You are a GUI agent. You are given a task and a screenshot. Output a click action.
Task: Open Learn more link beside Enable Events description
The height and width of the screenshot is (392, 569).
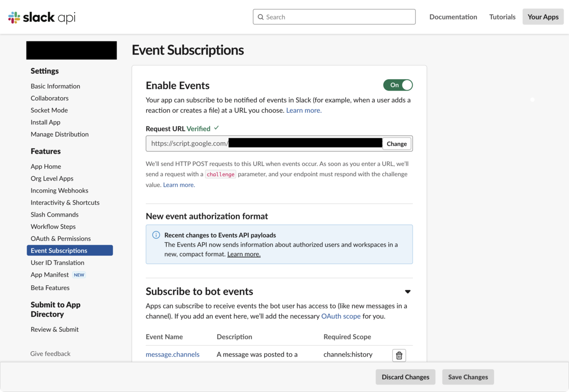(x=304, y=110)
